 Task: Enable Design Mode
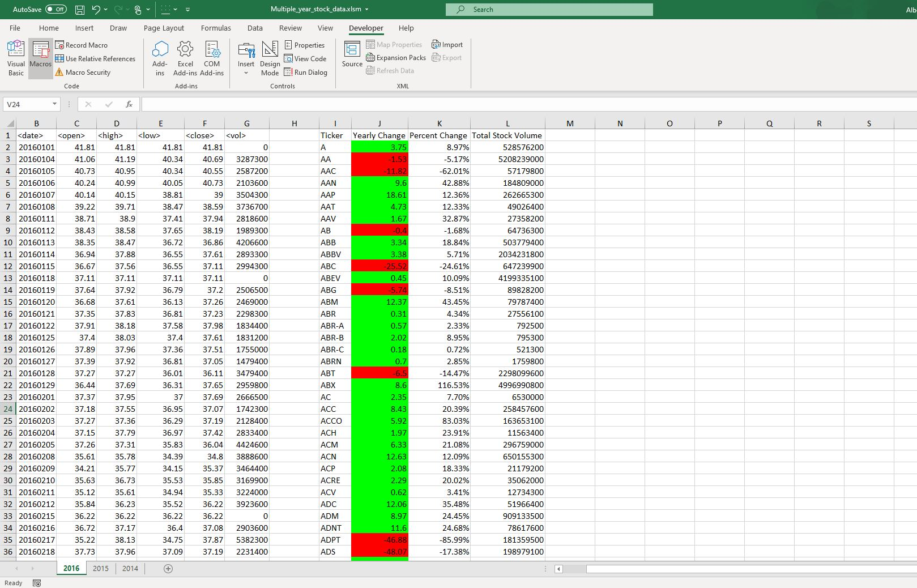pyautogui.click(x=270, y=58)
